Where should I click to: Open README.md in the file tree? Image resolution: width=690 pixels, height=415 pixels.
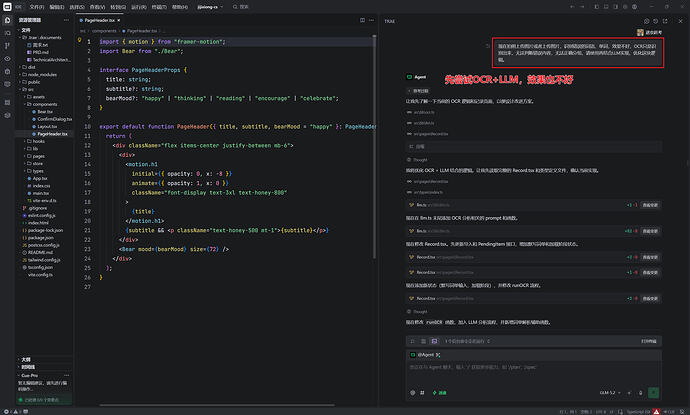point(40,253)
